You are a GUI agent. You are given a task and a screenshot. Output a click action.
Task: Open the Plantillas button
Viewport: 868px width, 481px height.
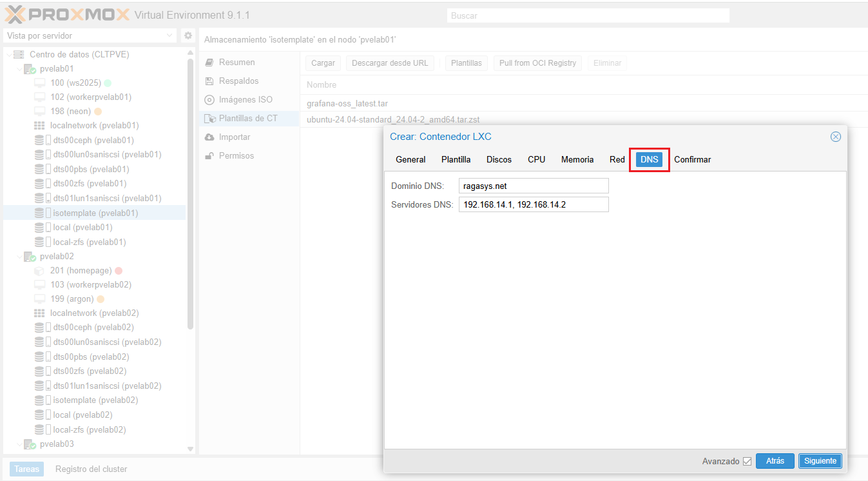[x=467, y=63]
